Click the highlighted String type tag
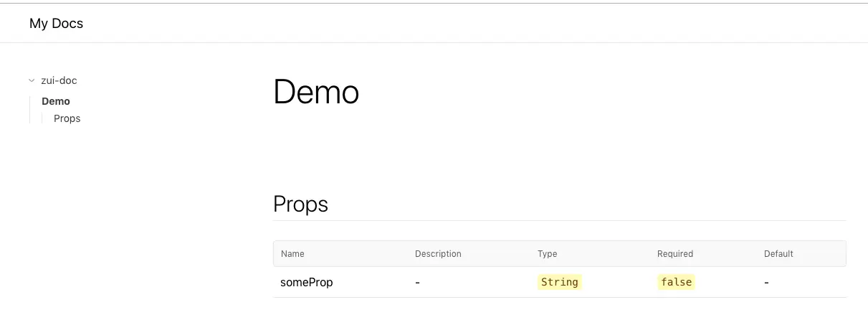This screenshot has width=868, height=320. click(560, 282)
